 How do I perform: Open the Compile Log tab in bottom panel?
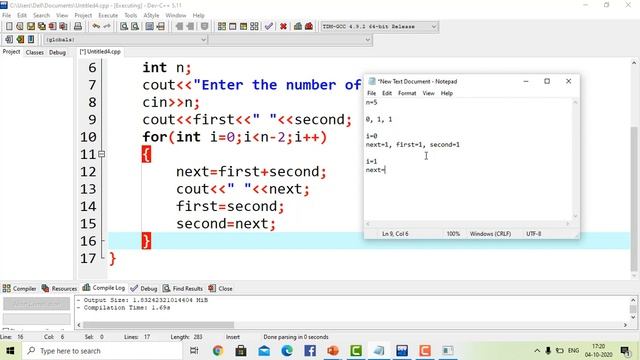pyautogui.click(x=104, y=288)
